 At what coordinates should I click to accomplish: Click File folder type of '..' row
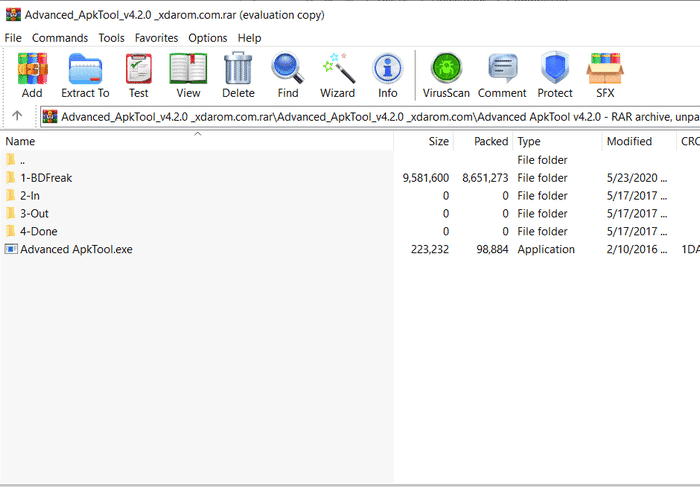coord(542,160)
